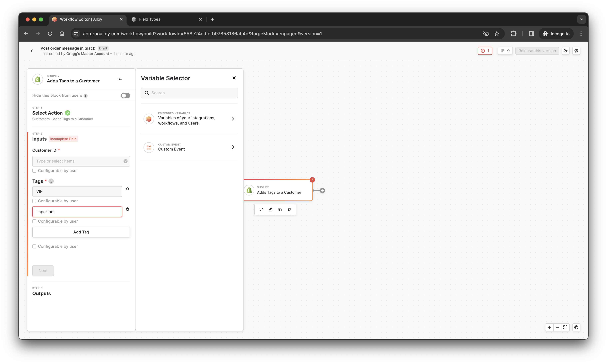Screen dimensions: 607x364
Task: Open canvas settings in bottom corner
Action: tap(576, 328)
